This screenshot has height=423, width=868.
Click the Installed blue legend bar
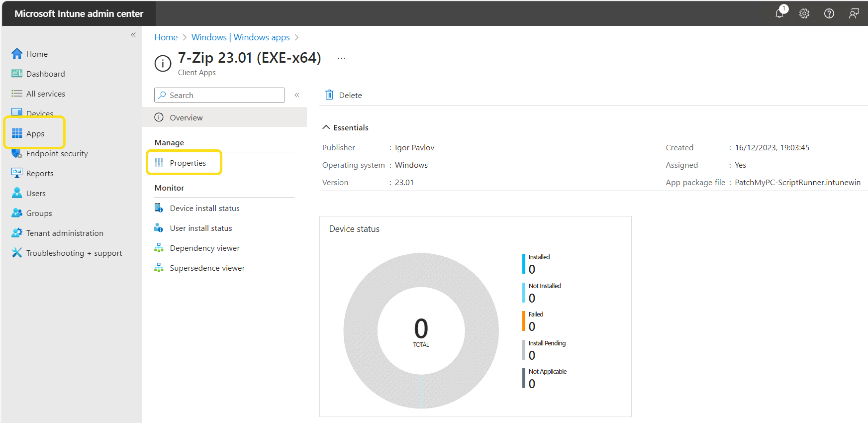pos(524,264)
